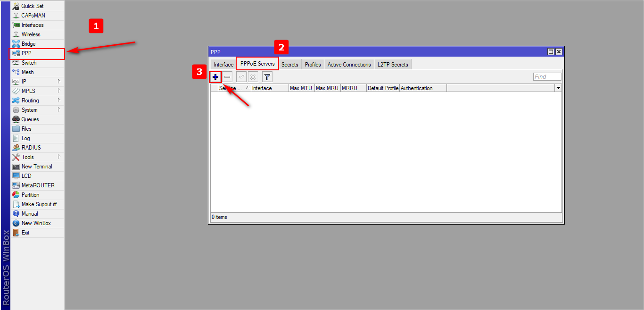The width and height of the screenshot is (644, 310).
Task: Click the Enable checkmark toolbar button
Action: [241, 77]
